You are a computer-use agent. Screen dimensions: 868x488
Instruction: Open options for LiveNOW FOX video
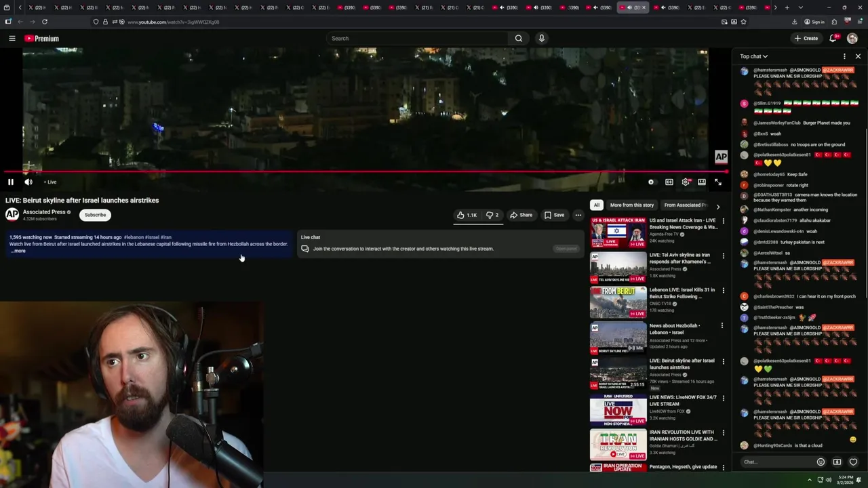tap(723, 398)
